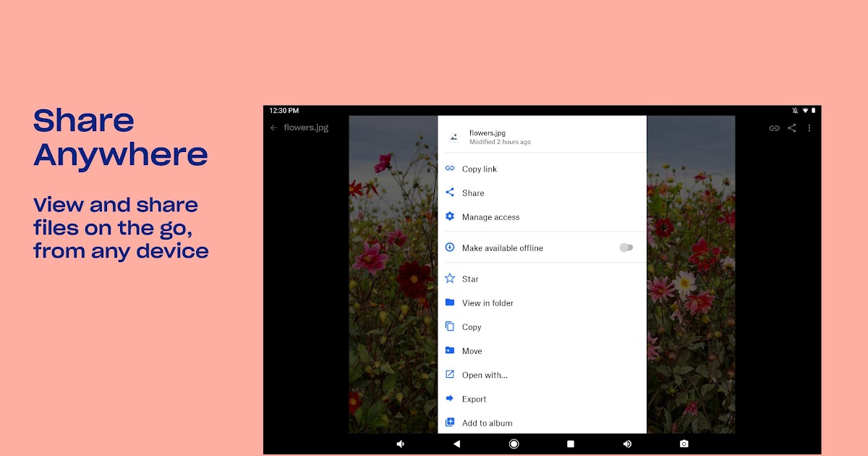Select Open with... menu entry
The image size is (868, 456).
click(x=542, y=375)
